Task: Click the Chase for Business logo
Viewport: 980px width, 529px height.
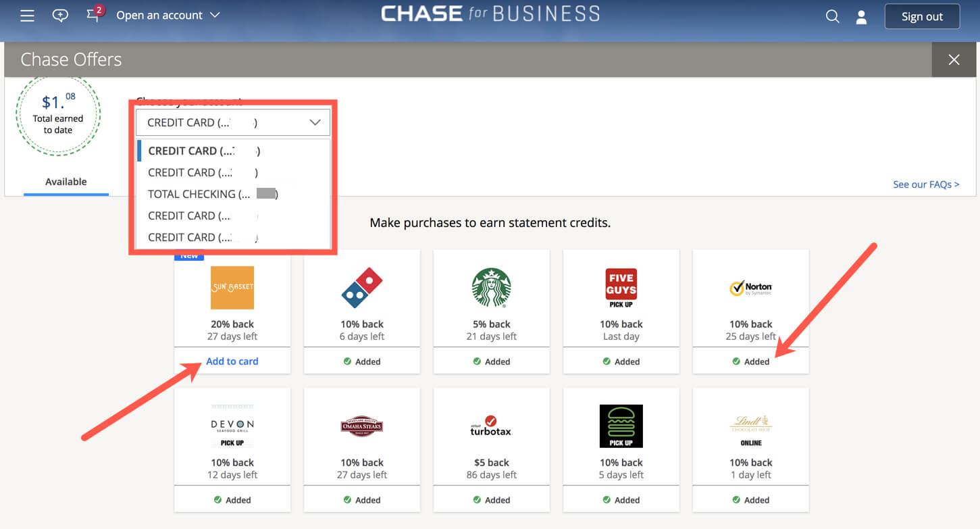Action: pos(490,14)
